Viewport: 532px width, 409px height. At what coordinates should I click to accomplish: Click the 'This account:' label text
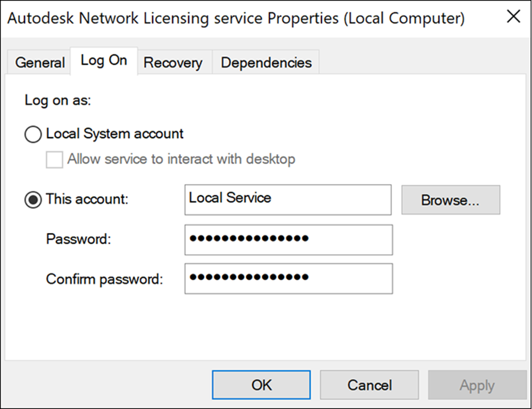pos(87,199)
